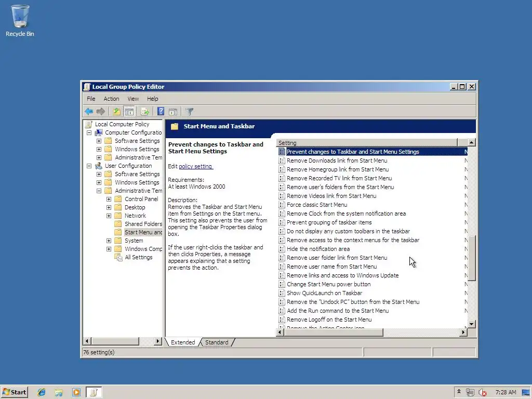
Task: Click the Group Policy Editor taskbar button
Action: pos(94,392)
